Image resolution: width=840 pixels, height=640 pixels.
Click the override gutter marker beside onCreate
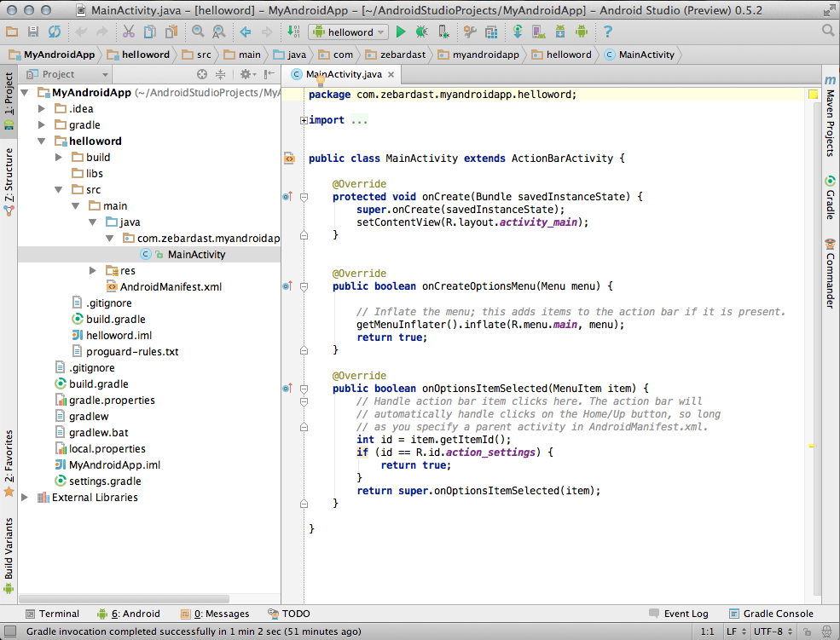287,196
